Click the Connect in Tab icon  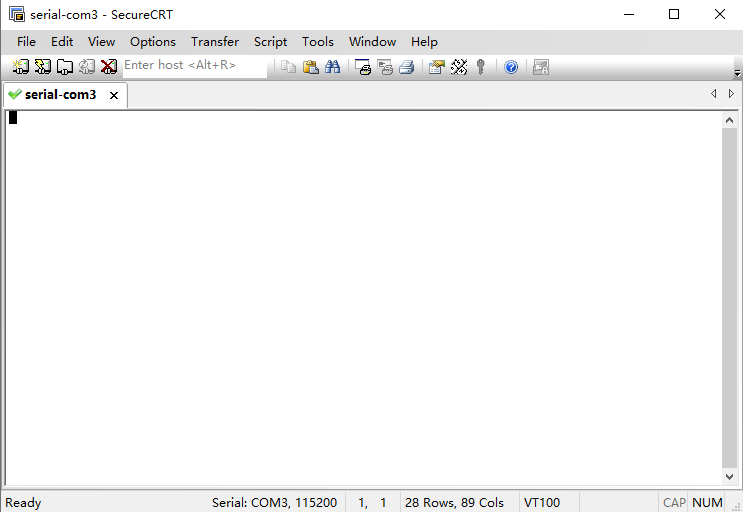[x=64, y=67]
